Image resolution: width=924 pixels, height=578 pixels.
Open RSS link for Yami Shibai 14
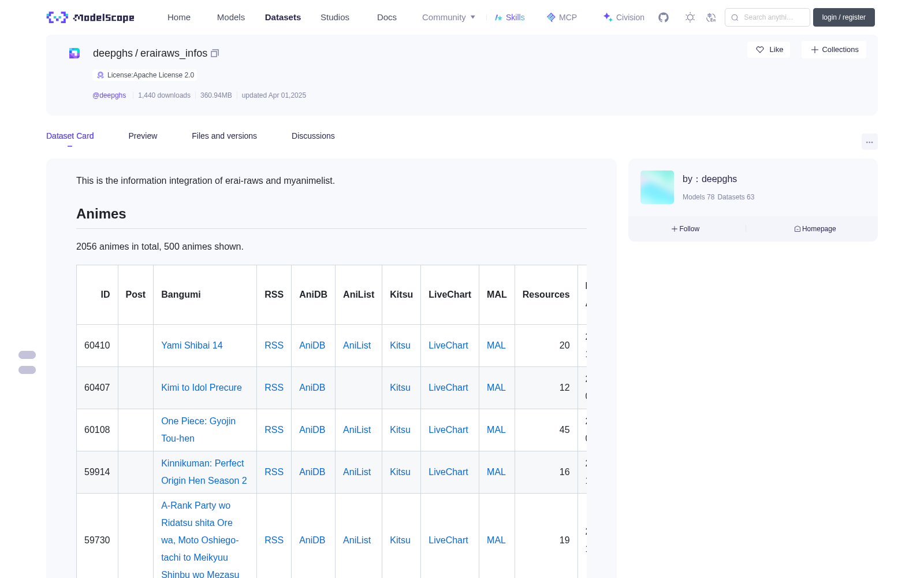click(x=274, y=345)
